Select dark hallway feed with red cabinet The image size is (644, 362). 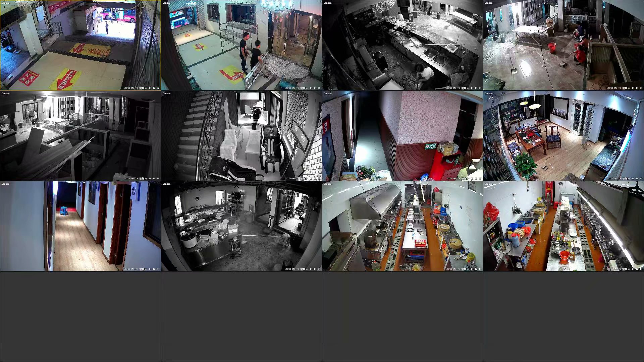(x=402, y=136)
